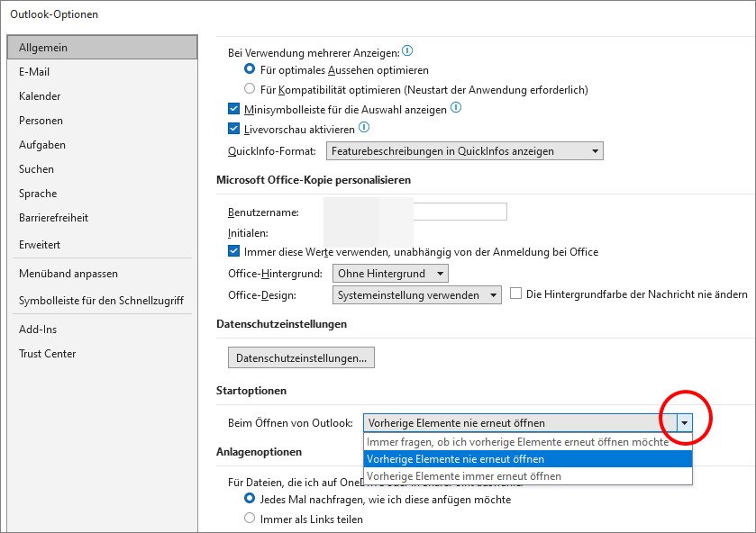756x533 pixels.
Task: Toggle 'Livevorschau aktivieren' checkbox
Action: (234, 129)
